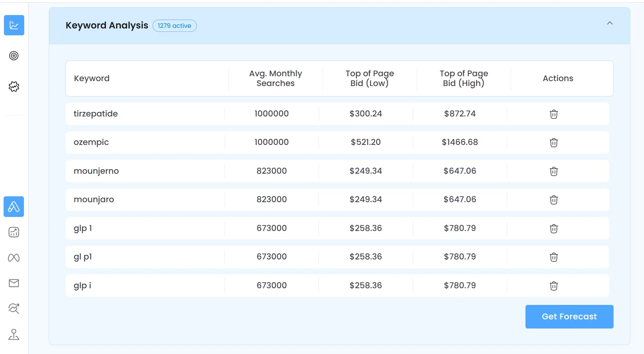644x354 pixels.
Task: Sort by the Keyword column header
Action: [92, 79]
